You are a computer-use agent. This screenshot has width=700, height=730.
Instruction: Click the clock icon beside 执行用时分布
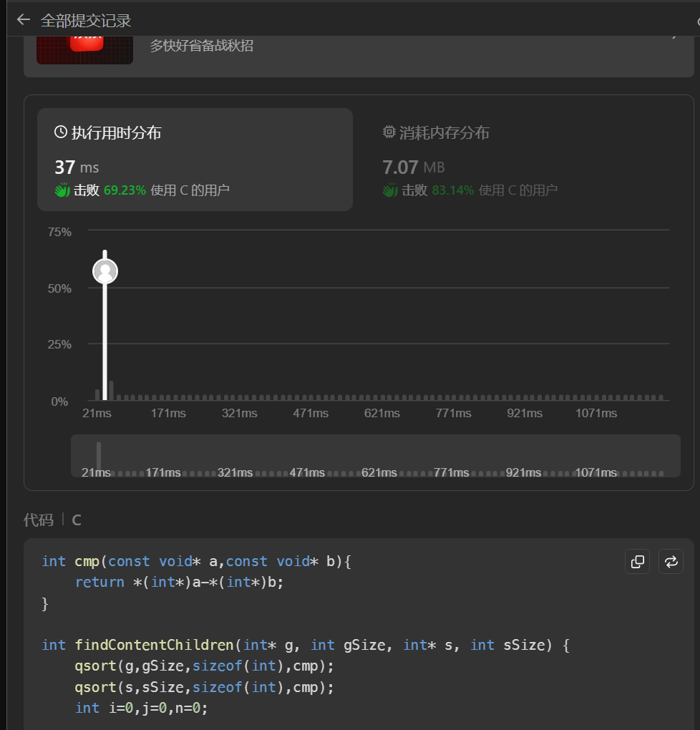click(x=61, y=132)
